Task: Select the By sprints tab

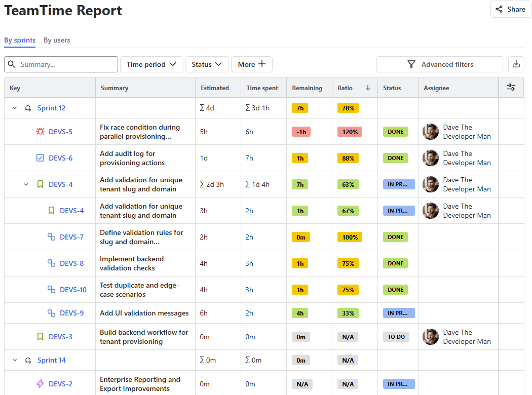Action: tap(20, 41)
